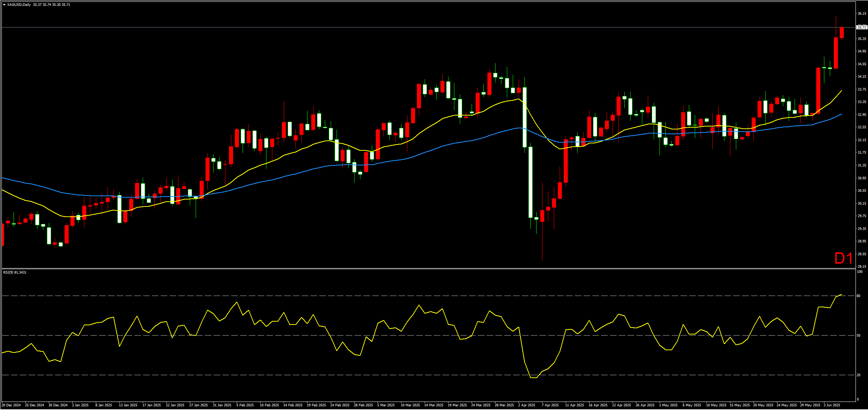Click the 25 Dec 2024 date label
This screenshot has height=410, width=868.
click(x=34, y=405)
